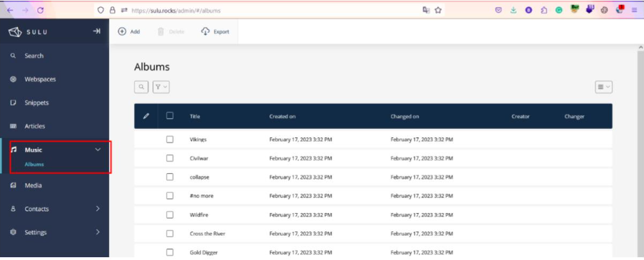Check the Vikings album checkbox

coord(170,140)
